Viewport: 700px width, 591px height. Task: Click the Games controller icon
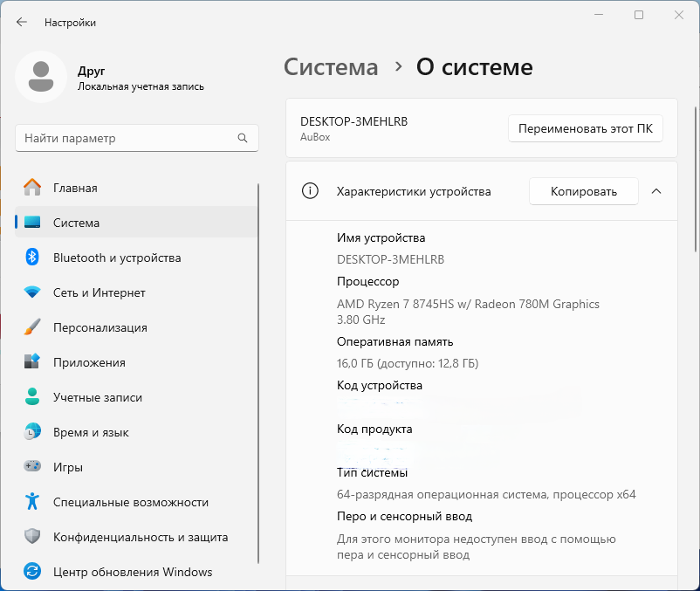(x=32, y=467)
